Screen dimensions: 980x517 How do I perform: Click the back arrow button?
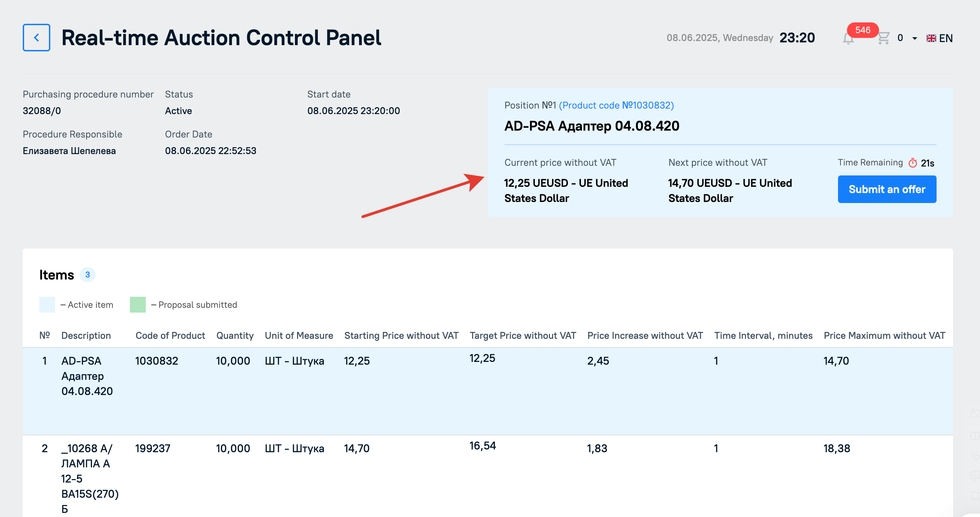[36, 38]
